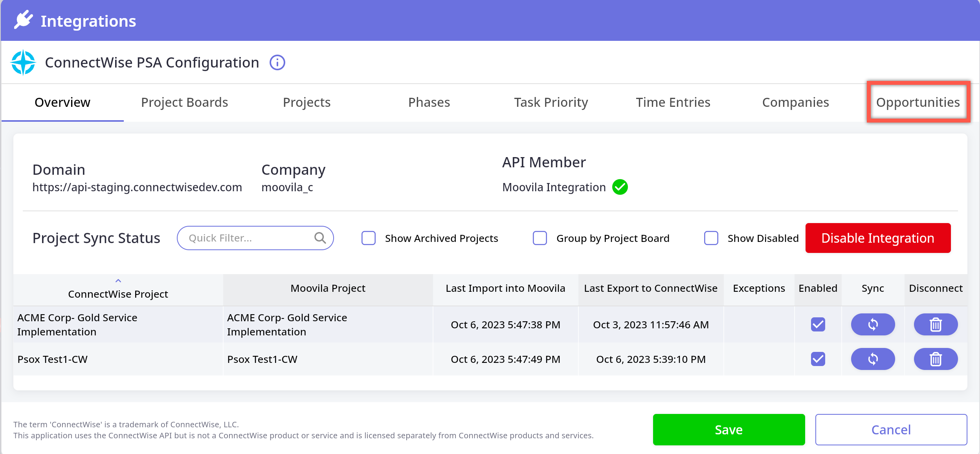
Task: Focus the Quick Filter search field
Action: tap(248, 238)
